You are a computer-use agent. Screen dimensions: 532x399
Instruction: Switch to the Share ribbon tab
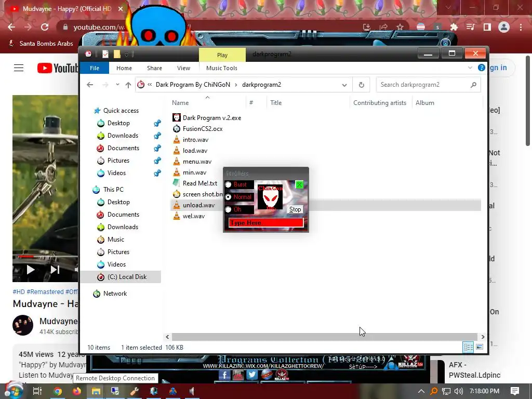click(x=154, y=68)
